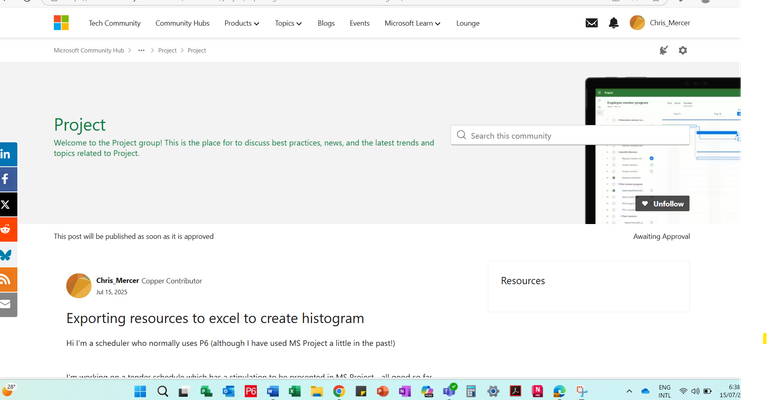Click the Awaiting Approval status
This screenshot has width=767, height=400.
[661, 236]
